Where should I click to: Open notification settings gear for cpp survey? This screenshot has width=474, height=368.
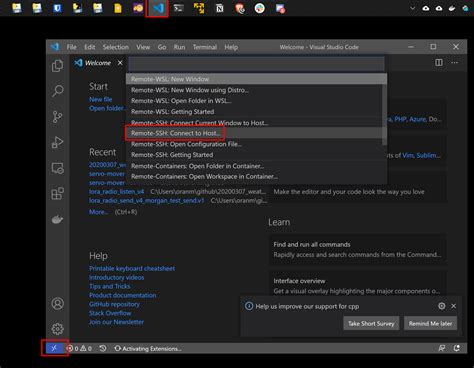[442, 306]
